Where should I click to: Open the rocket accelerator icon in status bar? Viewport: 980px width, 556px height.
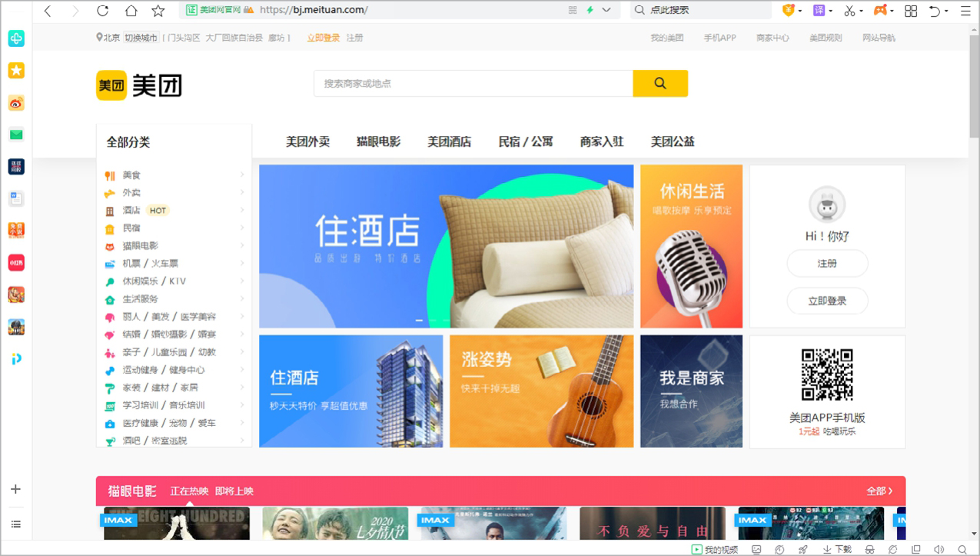803,550
